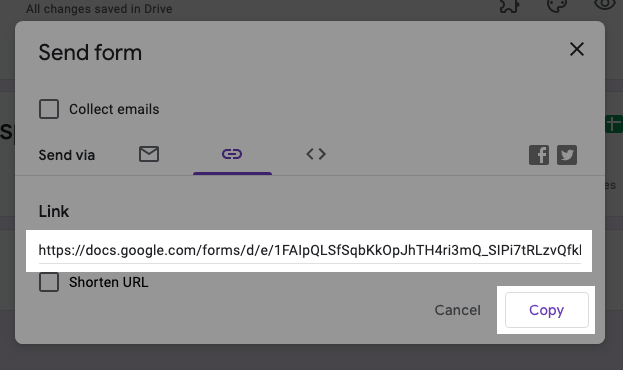Image resolution: width=623 pixels, height=370 pixels.
Task: Tick the Shorten URL checkbox
Action: (x=49, y=282)
